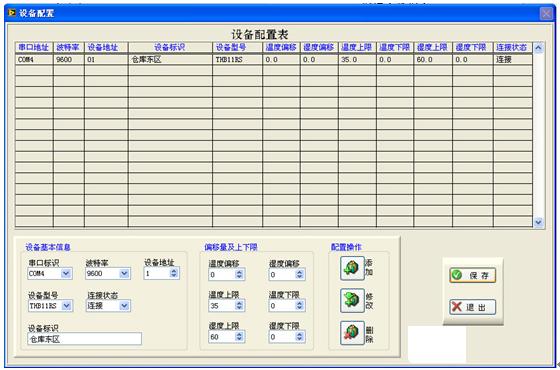
Task: Click the 设备标识 text field
Action: 85,339
